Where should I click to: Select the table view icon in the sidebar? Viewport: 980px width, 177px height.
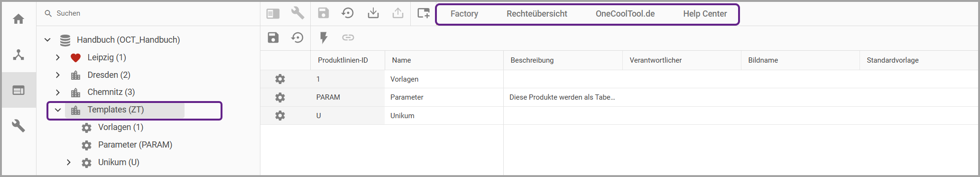click(x=18, y=90)
